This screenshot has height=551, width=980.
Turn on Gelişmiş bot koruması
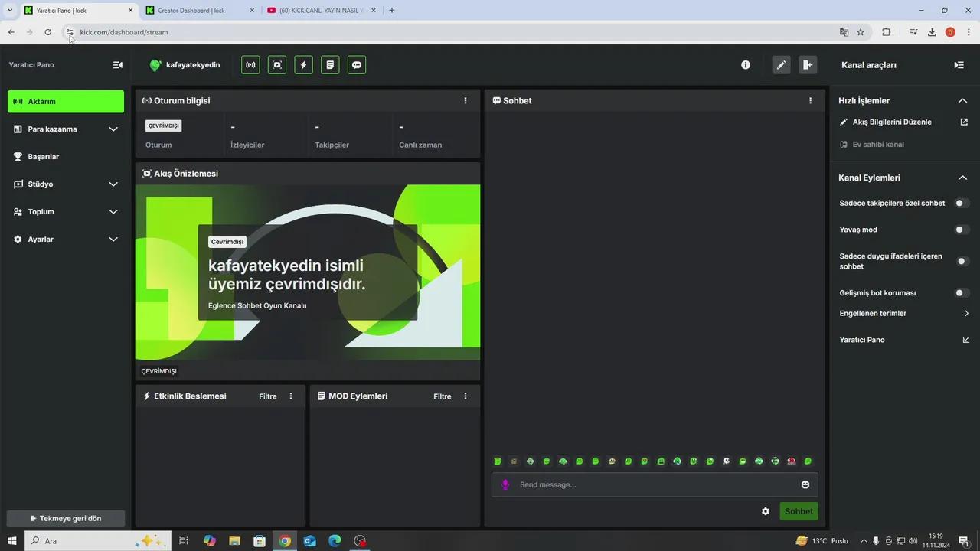click(959, 292)
